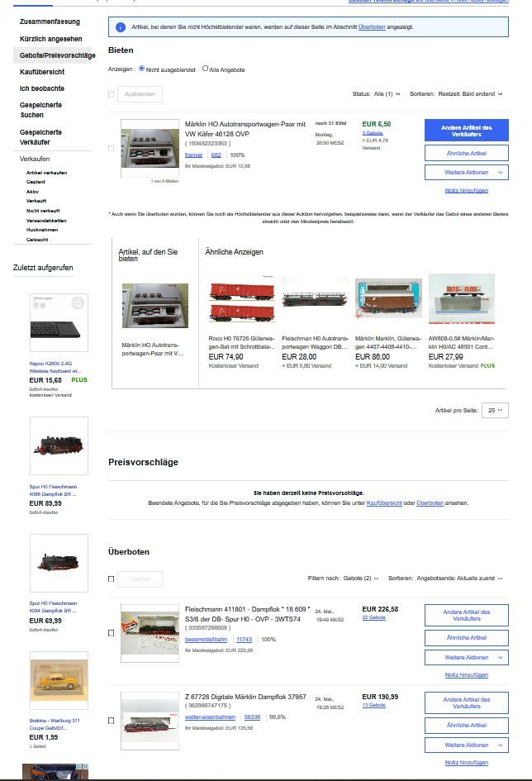This screenshot has width=532, height=781.
Task: Tick the checkbox beside the Fleischmann 411801 listing
Action: (112, 633)
